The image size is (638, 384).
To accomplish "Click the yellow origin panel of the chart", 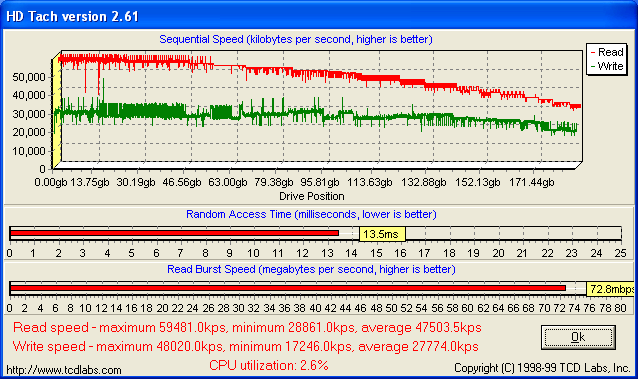I will click(x=56, y=111).
